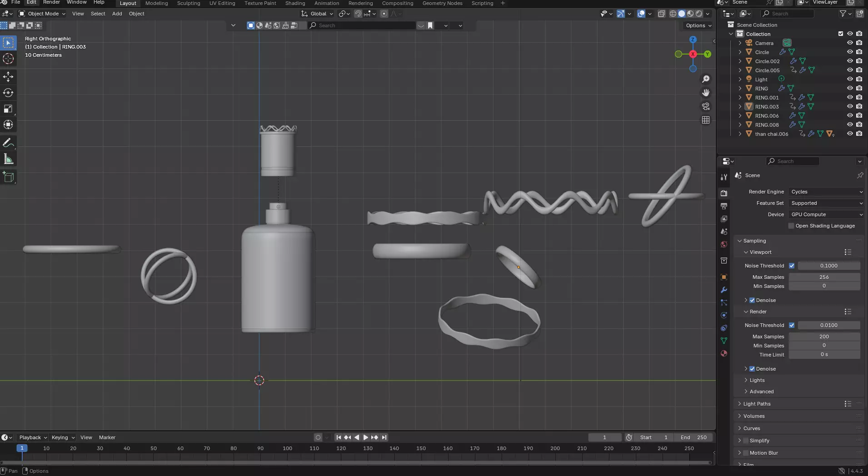Open the Window menu
The image size is (868, 476).
(x=76, y=2)
